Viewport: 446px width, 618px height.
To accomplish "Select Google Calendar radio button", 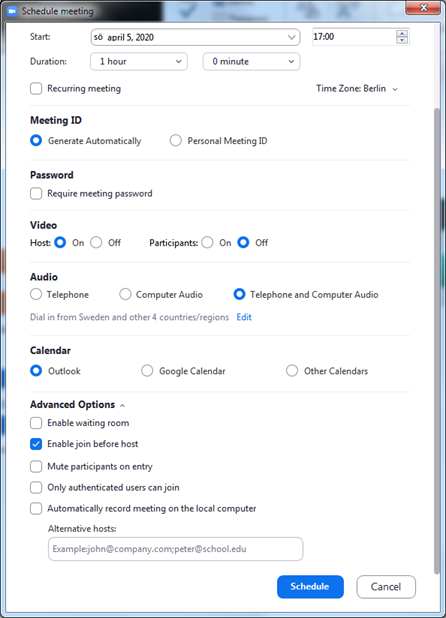I will [x=147, y=371].
